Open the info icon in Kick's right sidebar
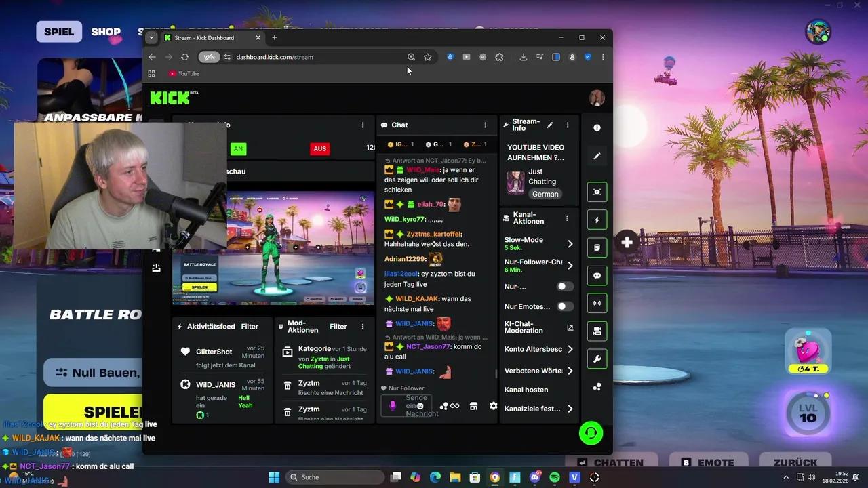 pos(597,127)
